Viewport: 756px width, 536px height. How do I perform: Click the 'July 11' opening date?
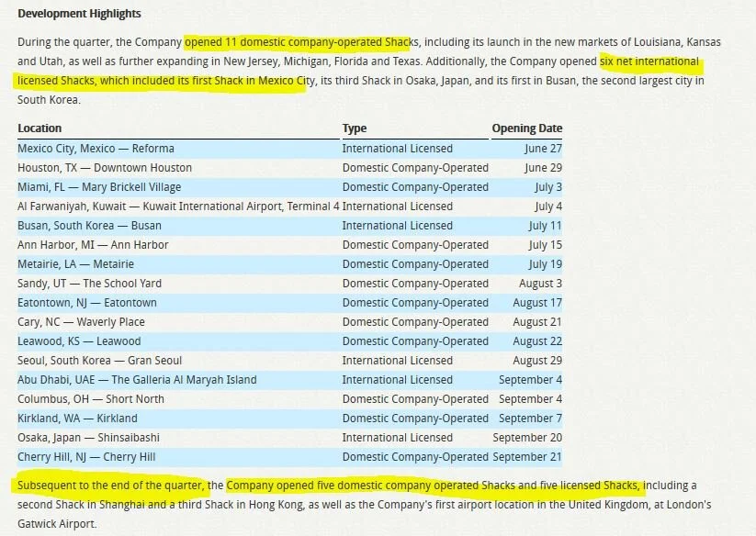[546, 226]
